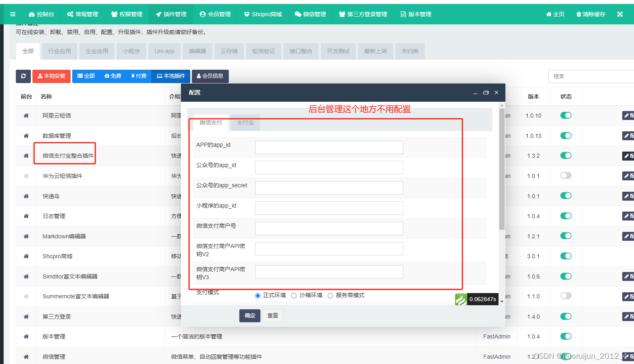This screenshot has width=634, height=364.
Task: Close the 配置 dialog
Action: pyautogui.click(x=496, y=92)
